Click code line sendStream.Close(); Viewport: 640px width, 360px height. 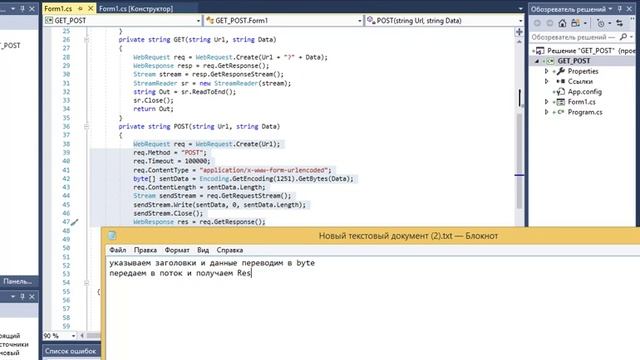point(168,213)
